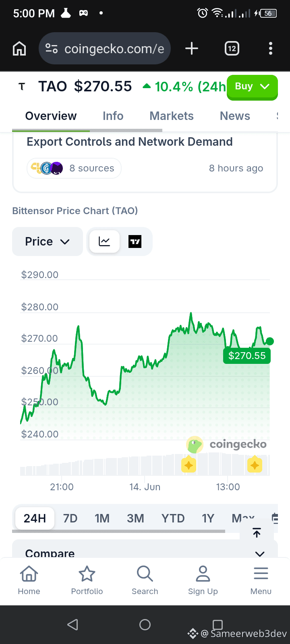Open Search in bottom navigation
The height and width of the screenshot is (644, 290).
click(145, 580)
